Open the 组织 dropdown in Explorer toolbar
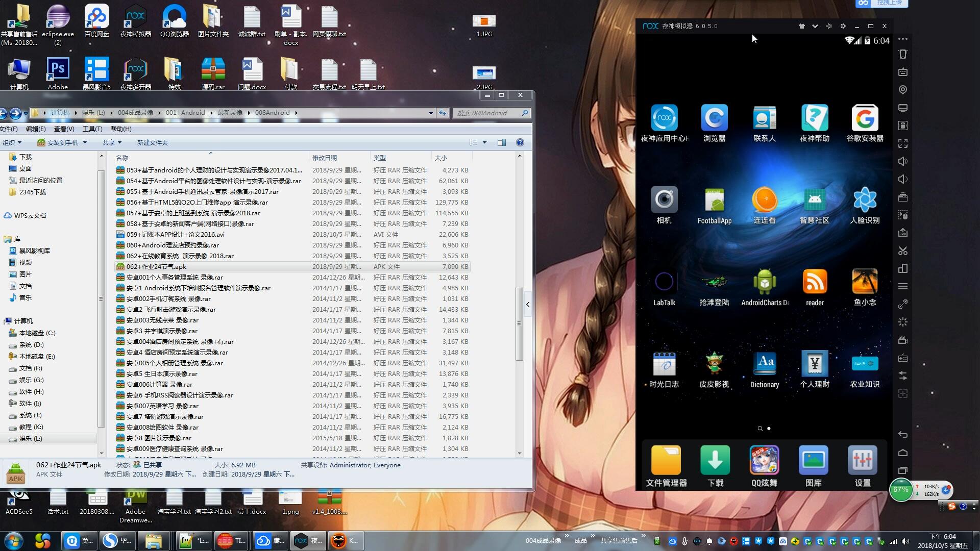 pyautogui.click(x=12, y=142)
